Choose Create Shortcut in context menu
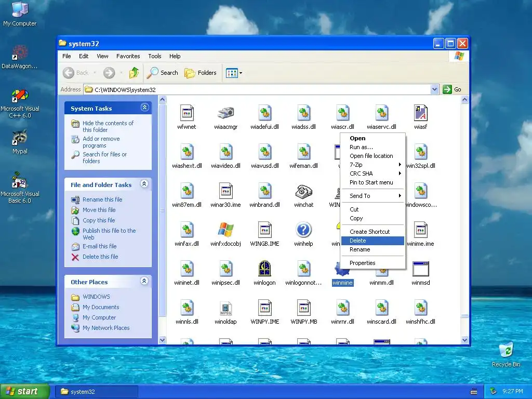The width and height of the screenshot is (532, 399). pos(373,232)
